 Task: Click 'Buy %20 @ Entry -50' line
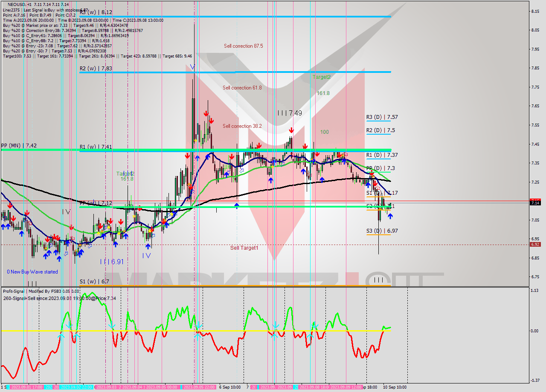(x=54, y=51)
